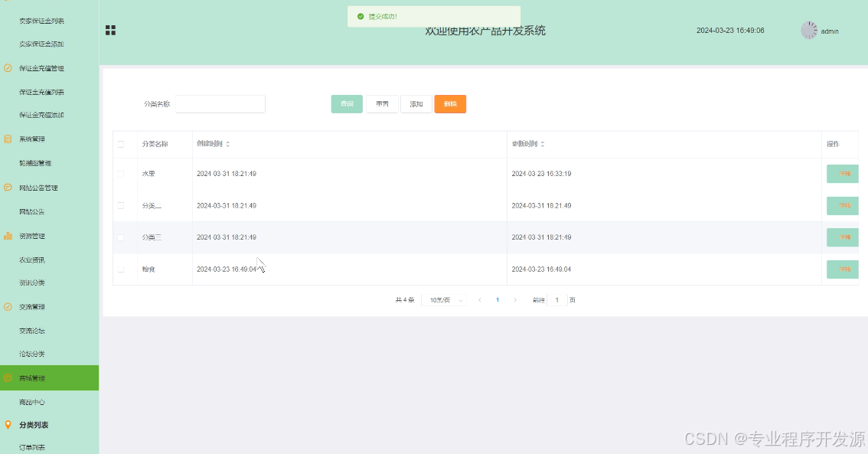Image resolution: width=868 pixels, height=454 pixels.
Task: Click the location pin icon beside 分类列表
Action: 8,425
